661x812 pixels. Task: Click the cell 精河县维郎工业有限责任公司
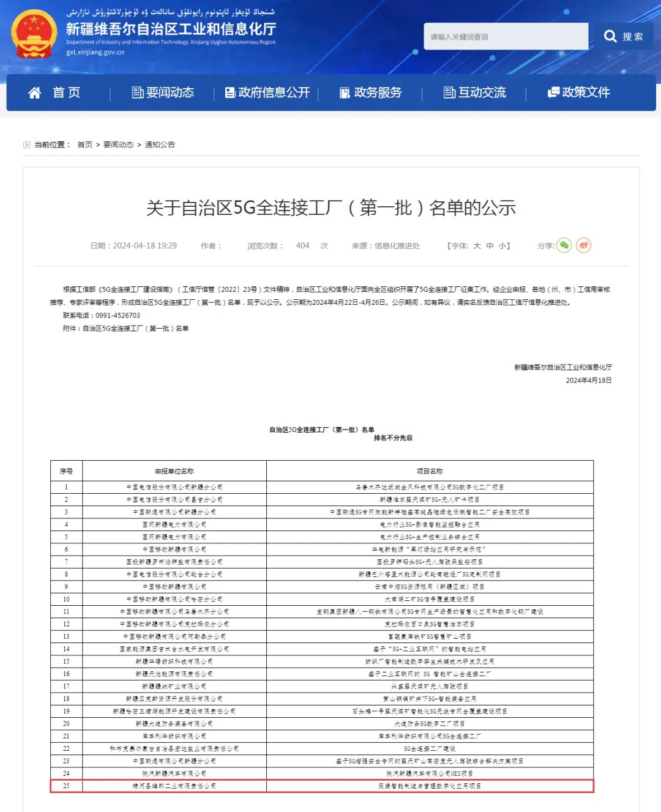[x=174, y=786]
